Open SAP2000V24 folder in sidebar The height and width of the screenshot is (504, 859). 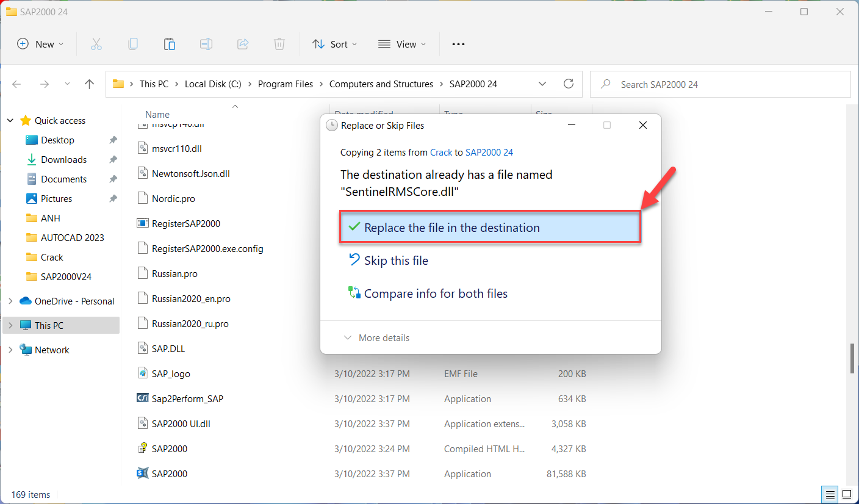66,276
